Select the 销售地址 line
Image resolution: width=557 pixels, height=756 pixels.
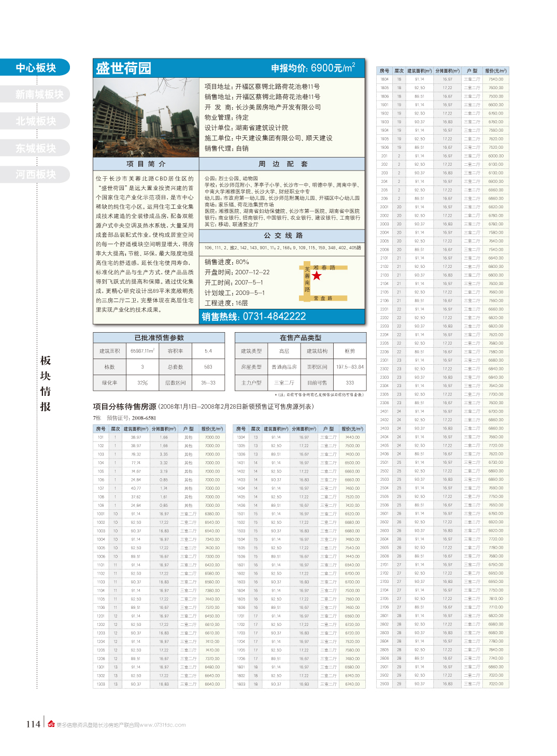262,97
